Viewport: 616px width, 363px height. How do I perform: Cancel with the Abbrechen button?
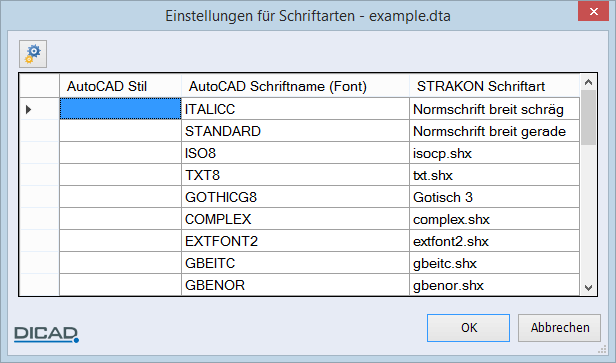(x=559, y=328)
